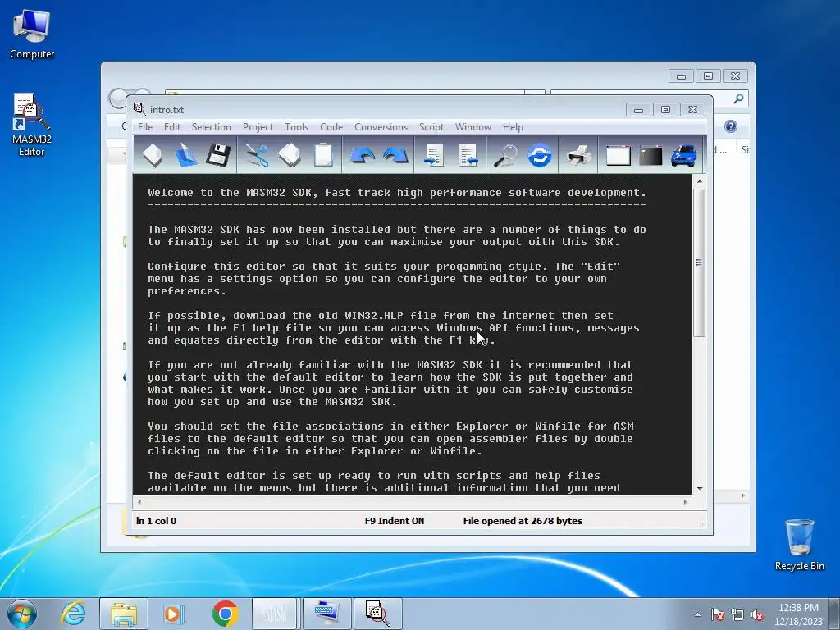Click the keyboard monitor taskbar icon

tap(326, 614)
